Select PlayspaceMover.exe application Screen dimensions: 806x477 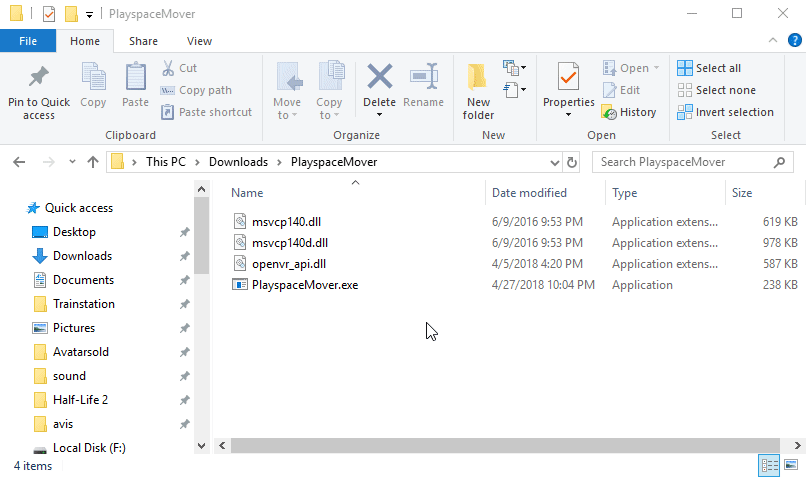pos(305,285)
